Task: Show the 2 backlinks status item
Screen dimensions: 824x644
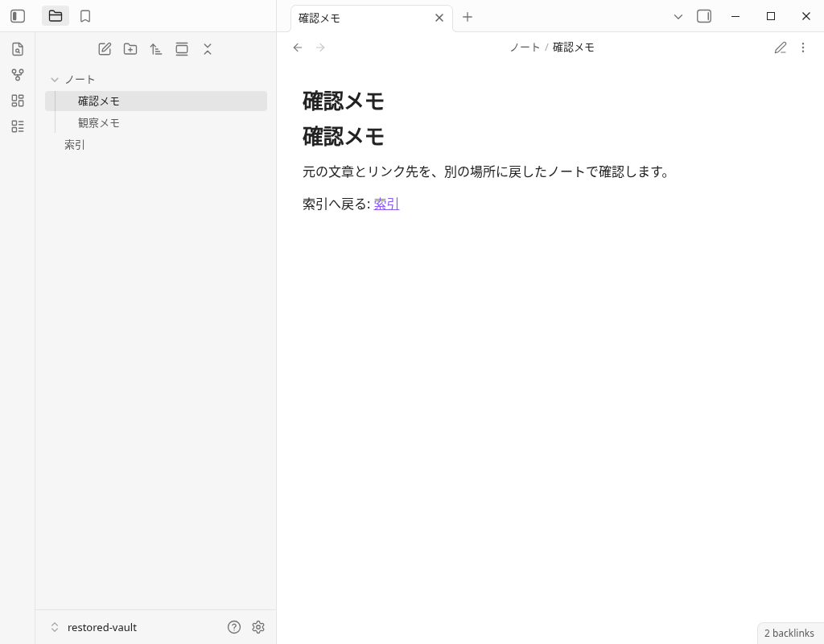Action: click(x=789, y=633)
